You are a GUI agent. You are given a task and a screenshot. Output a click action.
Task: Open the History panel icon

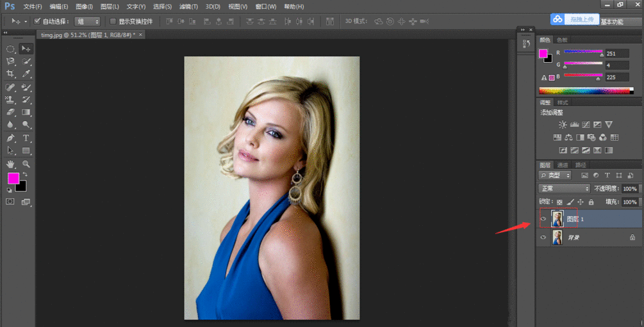pyautogui.click(x=526, y=44)
